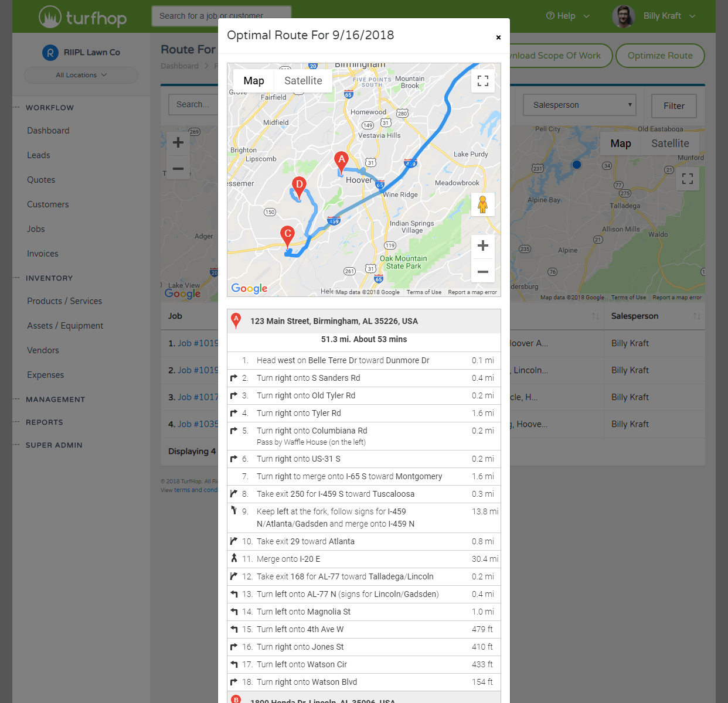The height and width of the screenshot is (703, 728).
Task: Click the RIIPL Lawn Co avatar icon
Action: pyautogui.click(x=50, y=52)
